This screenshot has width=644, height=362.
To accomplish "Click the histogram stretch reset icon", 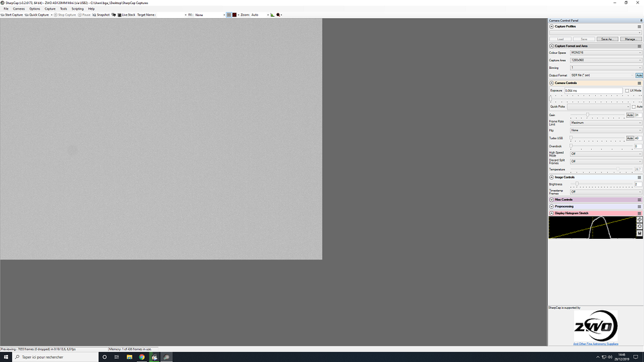I will coord(639,226).
